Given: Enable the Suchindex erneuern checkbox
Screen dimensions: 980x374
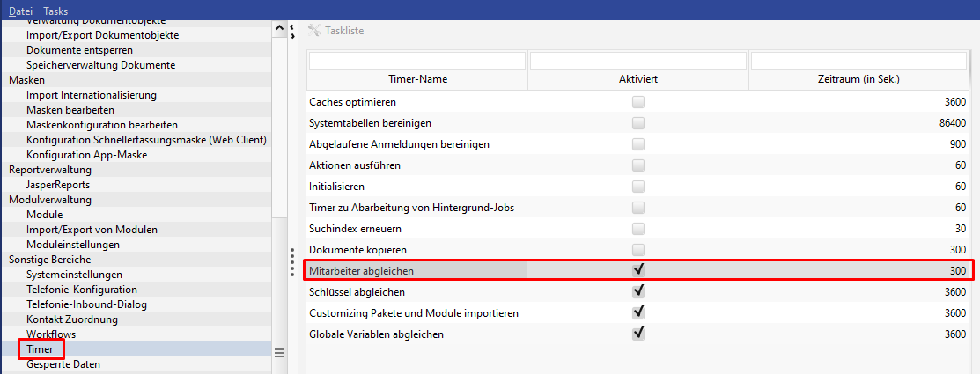Looking at the screenshot, I should [x=638, y=229].
